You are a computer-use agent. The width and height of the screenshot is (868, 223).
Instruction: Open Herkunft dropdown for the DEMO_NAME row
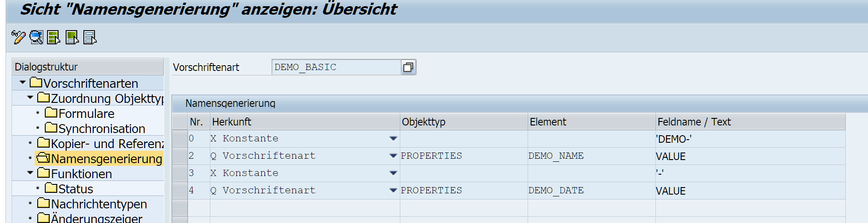pyautogui.click(x=393, y=156)
